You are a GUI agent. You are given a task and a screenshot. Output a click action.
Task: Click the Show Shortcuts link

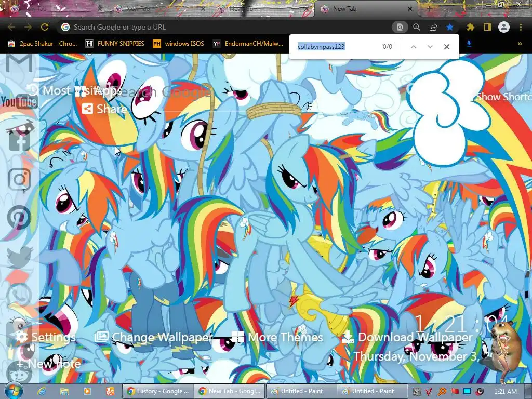[x=503, y=97]
